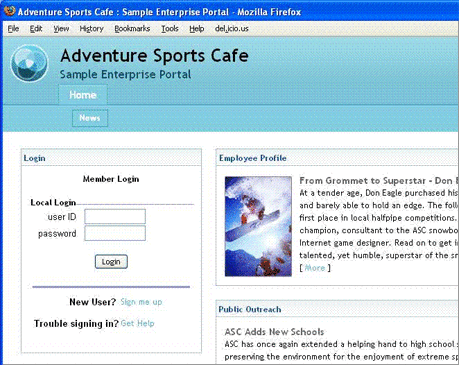
Task: Click the 'ASC Adds New Schools' headline
Action: (x=274, y=332)
